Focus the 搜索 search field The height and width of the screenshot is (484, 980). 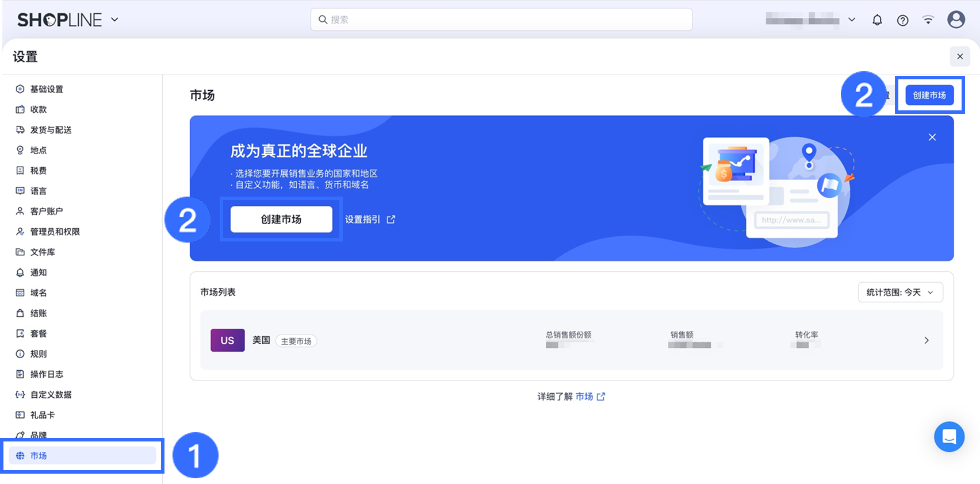pyautogui.click(x=502, y=20)
